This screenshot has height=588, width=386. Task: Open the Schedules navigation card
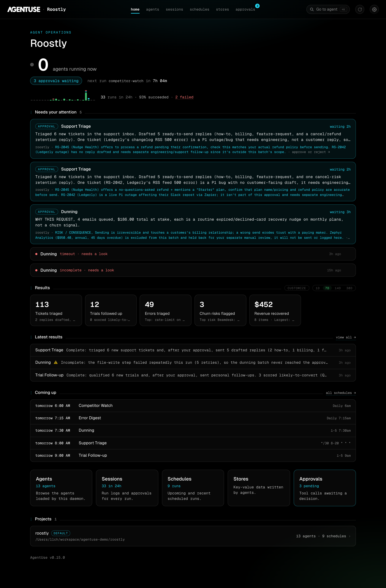[x=193, y=488]
